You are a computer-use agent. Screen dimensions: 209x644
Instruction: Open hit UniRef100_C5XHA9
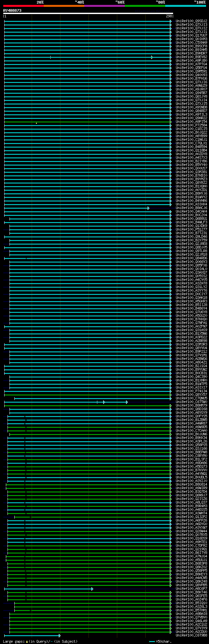(x=191, y=42)
